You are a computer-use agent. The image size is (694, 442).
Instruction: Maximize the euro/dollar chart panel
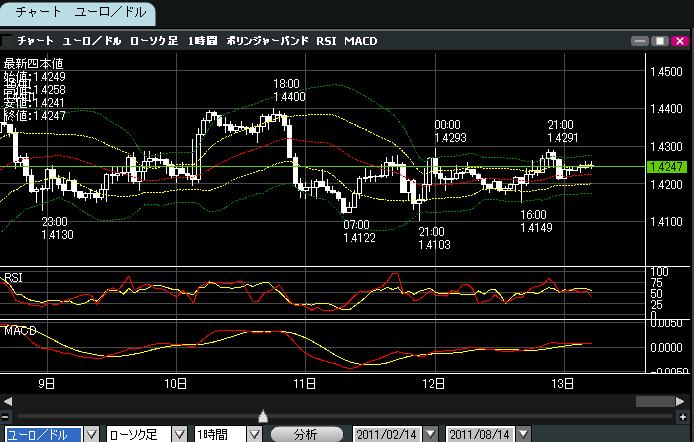pos(659,41)
